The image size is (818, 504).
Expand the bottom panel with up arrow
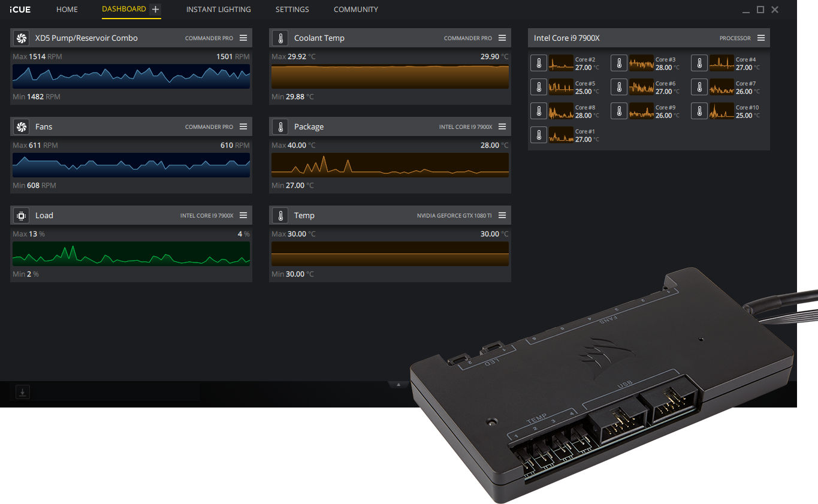point(399,385)
